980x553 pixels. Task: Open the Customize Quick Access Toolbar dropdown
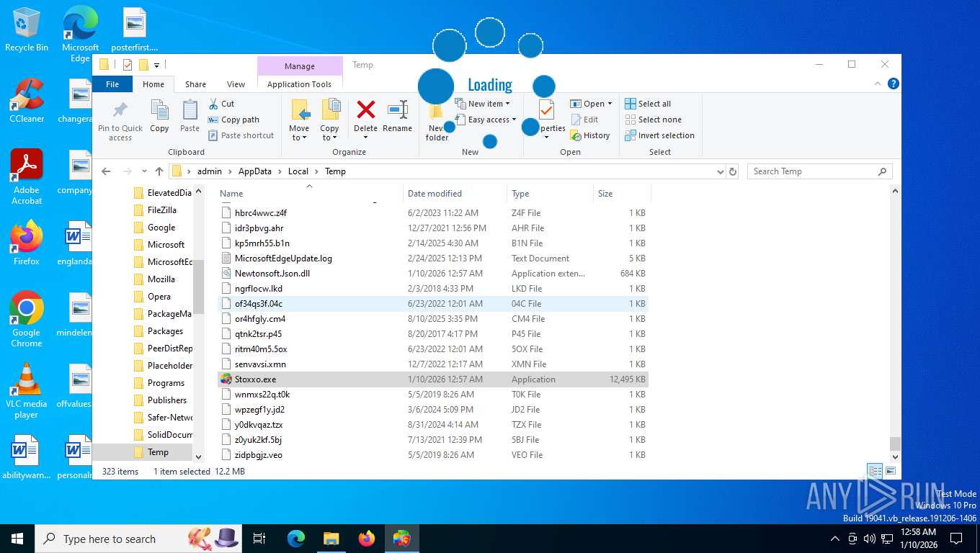(156, 65)
